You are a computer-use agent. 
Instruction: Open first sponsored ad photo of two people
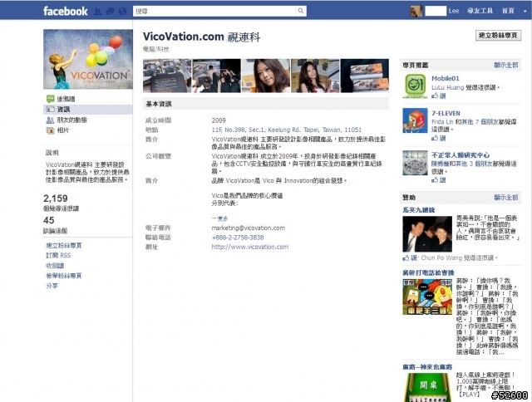point(427,234)
